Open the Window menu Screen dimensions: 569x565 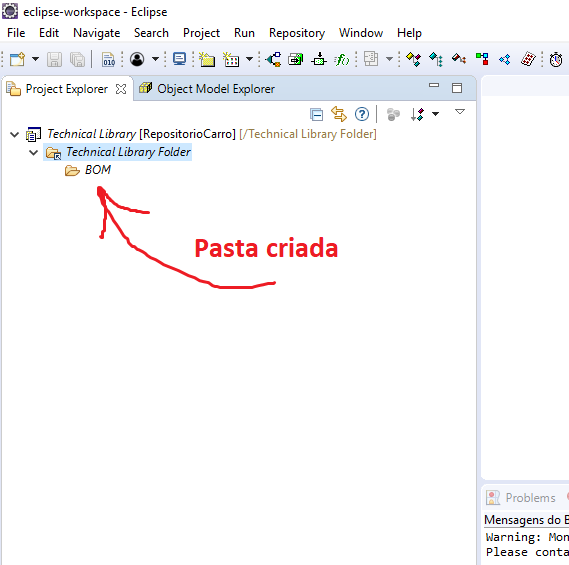tap(361, 33)
